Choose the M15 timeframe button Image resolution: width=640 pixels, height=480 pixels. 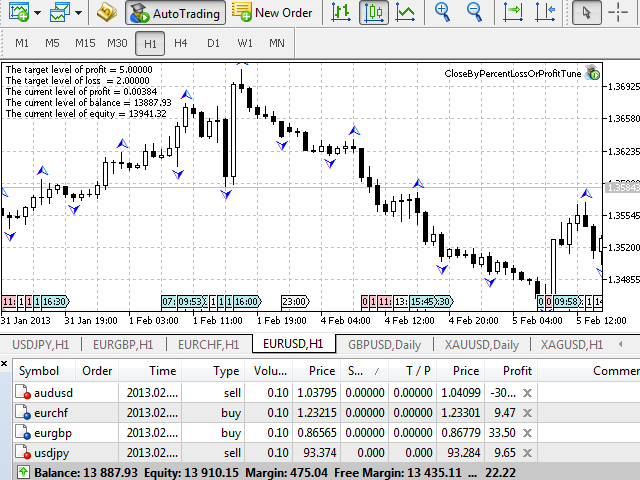84,43
